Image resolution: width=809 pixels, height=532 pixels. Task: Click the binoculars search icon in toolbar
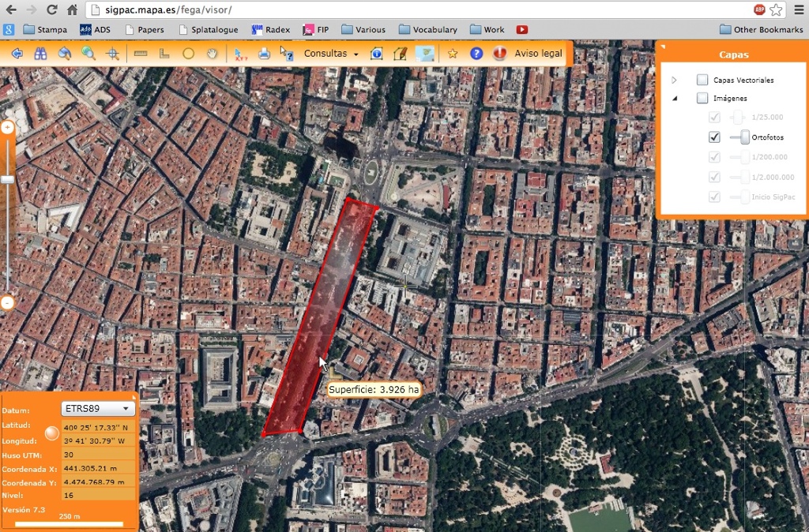40,54
